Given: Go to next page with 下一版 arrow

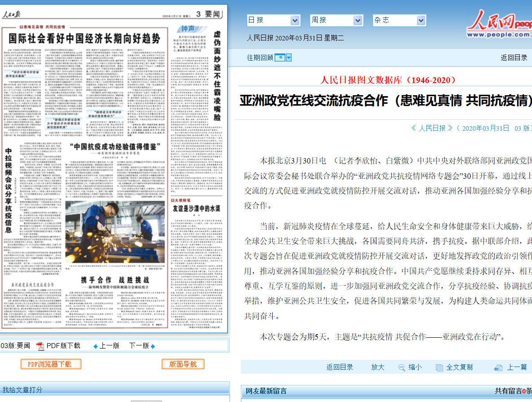Looking at the screenshot, I should point(153,346).
